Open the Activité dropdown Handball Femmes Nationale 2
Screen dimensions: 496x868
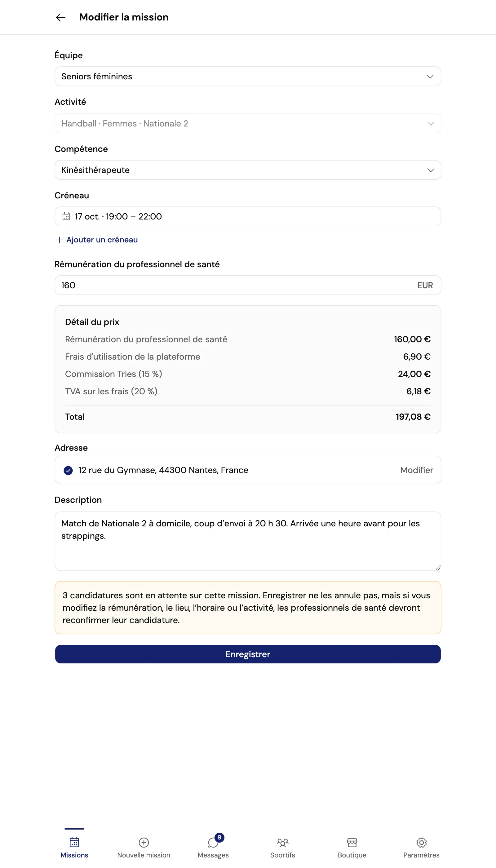(248, 123)
